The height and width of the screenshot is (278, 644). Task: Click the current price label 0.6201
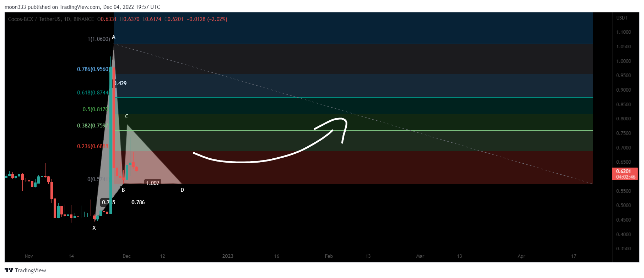[x=623, y=171]
